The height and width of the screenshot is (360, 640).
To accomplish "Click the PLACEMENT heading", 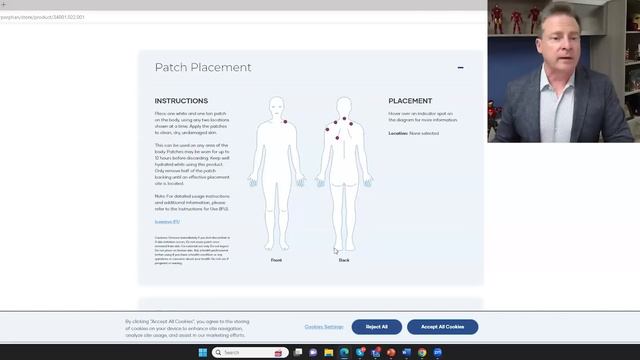I will pyautogui.click(x=410, y=101).
